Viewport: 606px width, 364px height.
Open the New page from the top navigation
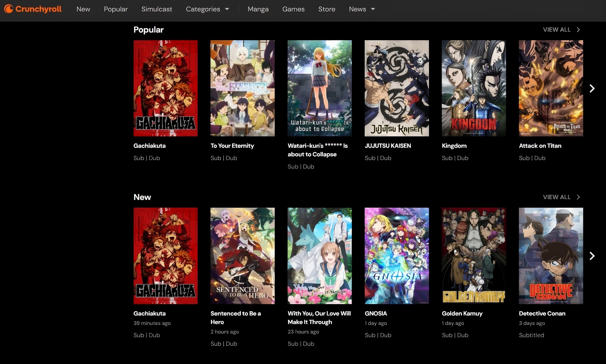coord(83,9)
